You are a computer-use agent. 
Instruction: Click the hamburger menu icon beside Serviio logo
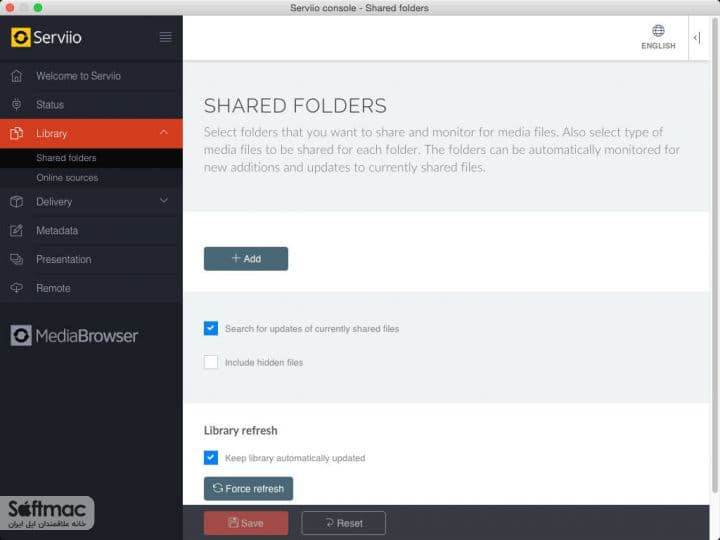165,37
